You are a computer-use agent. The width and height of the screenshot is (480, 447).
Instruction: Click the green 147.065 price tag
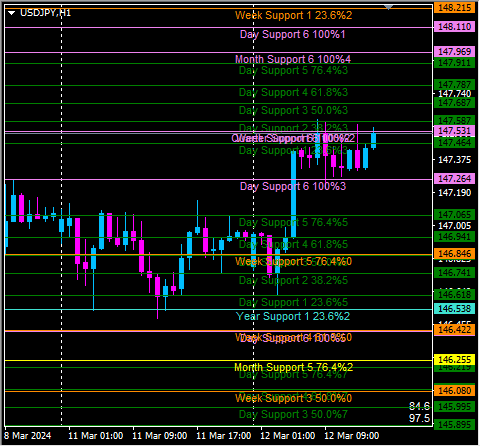(455, 215)
